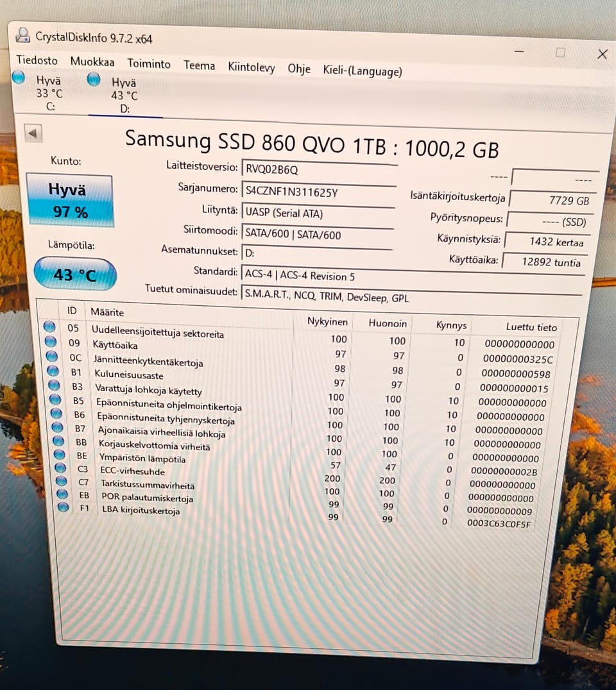
Task: Click the Laitteistoversio field RVQ02B6Q
Action: (x=319, y=171)
